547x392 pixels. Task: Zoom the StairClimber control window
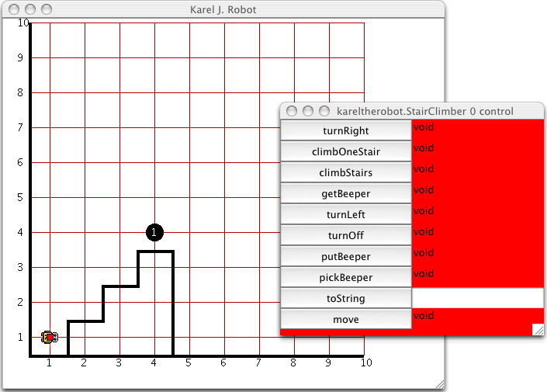coord(324,111)
